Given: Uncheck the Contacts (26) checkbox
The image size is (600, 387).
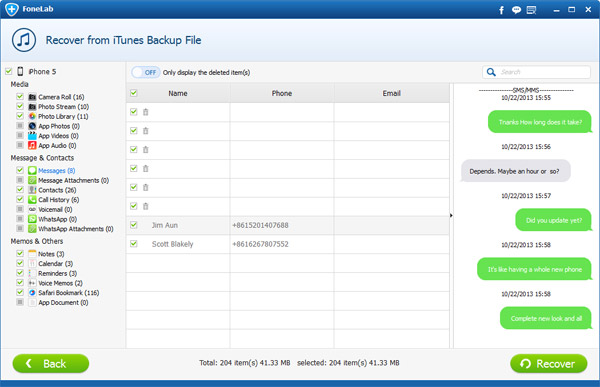Looking at the screenshot, I should tap(20, 189).
